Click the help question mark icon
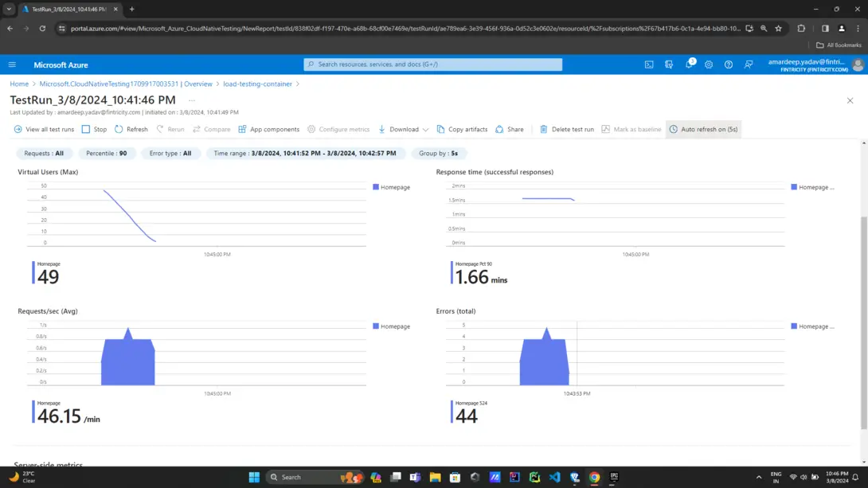Image resolution: width=868 pixels, height=488 pixels. click(x=729, y=64)
